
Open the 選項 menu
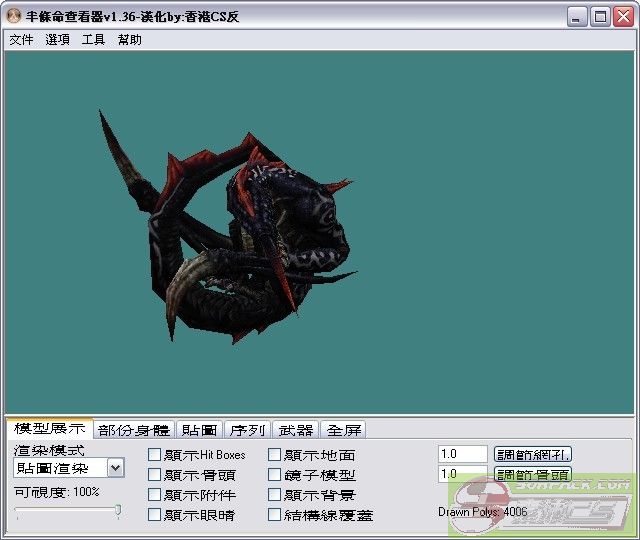[x=58, y=40]
